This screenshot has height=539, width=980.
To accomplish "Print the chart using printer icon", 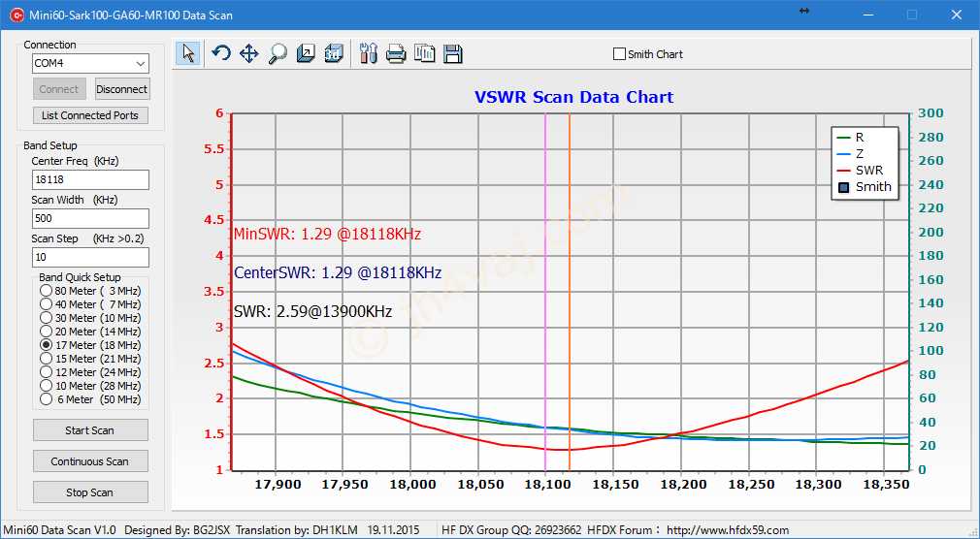I will 396,53.
